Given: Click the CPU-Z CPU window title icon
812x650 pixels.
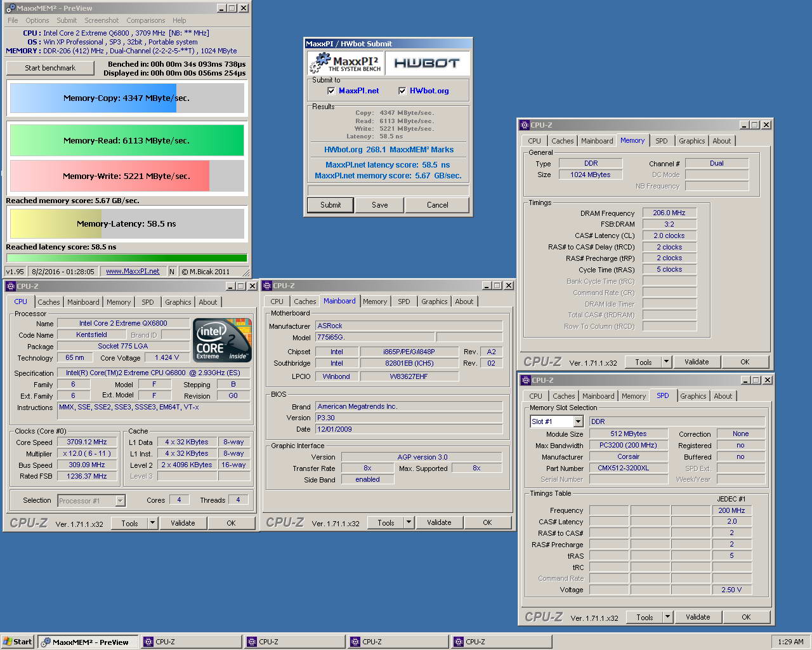Looking at the screenshot, I should pyautogui.click(x=11, y=286).
